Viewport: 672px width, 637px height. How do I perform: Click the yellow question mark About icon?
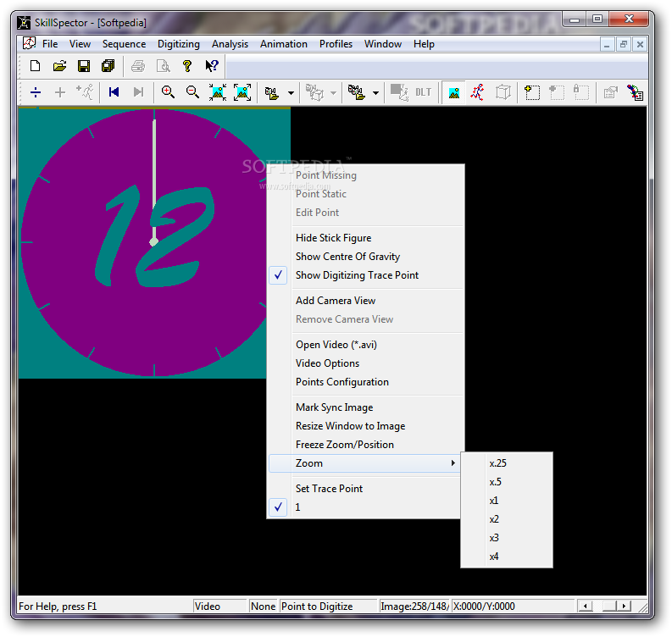(187, 66)
